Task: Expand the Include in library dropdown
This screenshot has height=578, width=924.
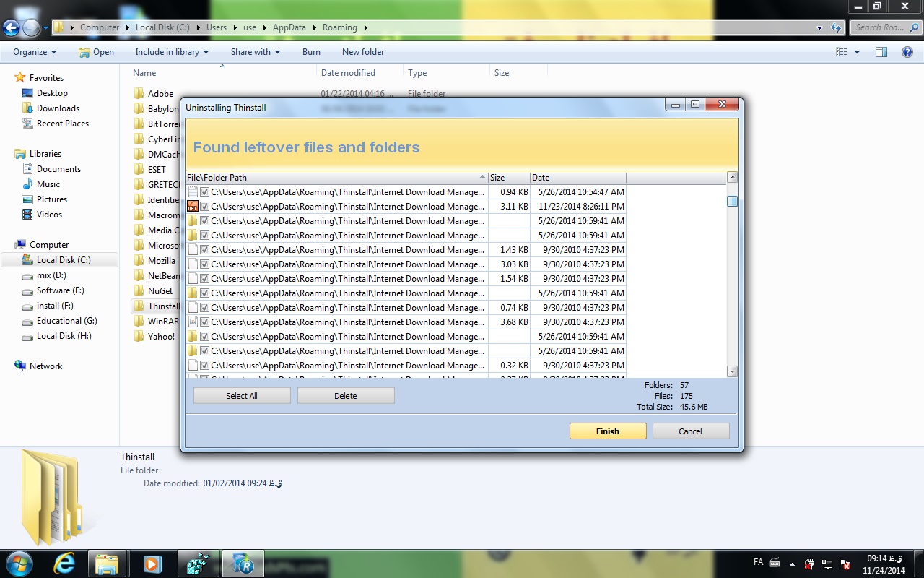Action: click(172, 52)
